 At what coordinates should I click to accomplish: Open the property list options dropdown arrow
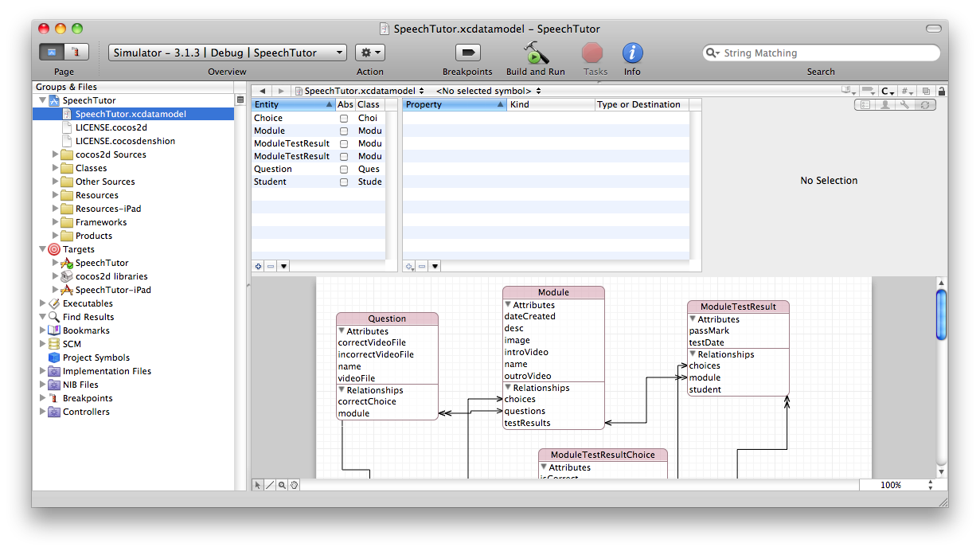[x=435, y=266]
